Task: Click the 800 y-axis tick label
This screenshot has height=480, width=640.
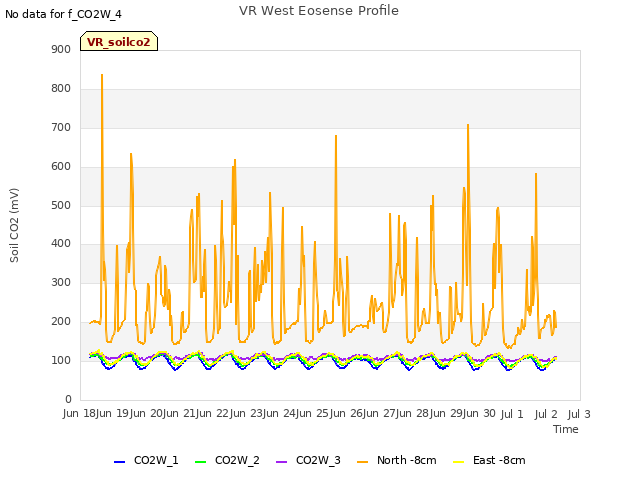Action: tap(61, 89)
